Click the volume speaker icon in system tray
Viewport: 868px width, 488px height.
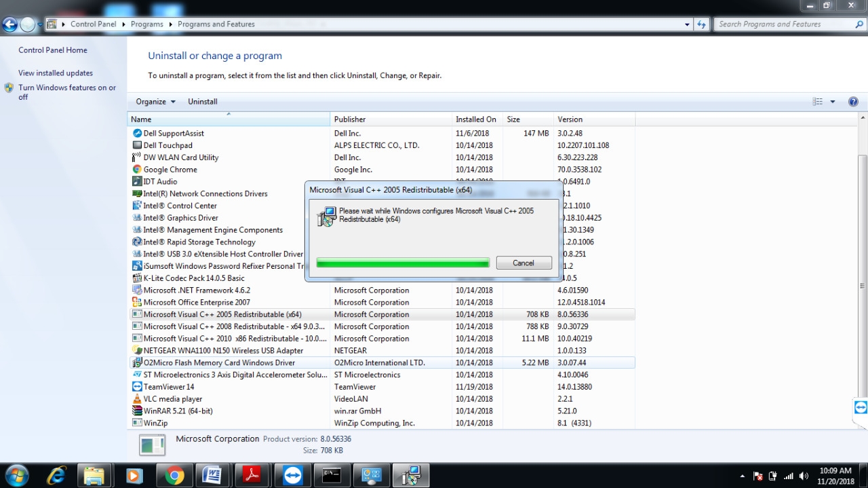[x=804, y=476]
